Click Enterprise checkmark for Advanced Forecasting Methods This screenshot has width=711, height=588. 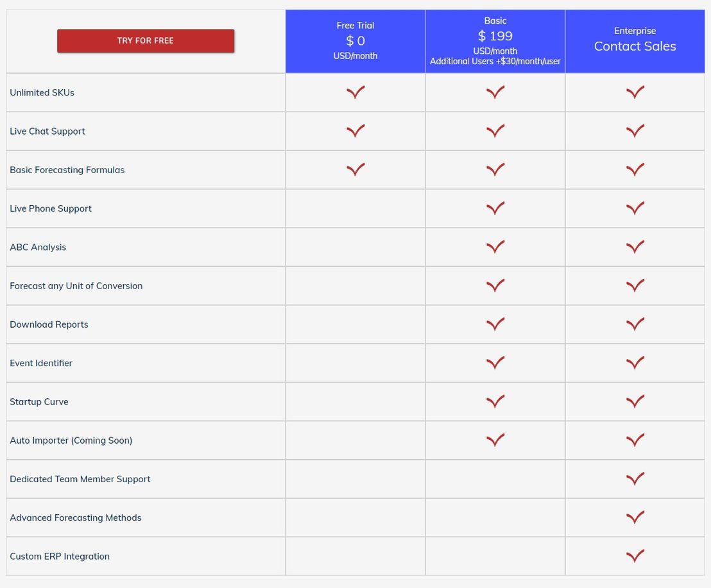[x=635, y=517]
